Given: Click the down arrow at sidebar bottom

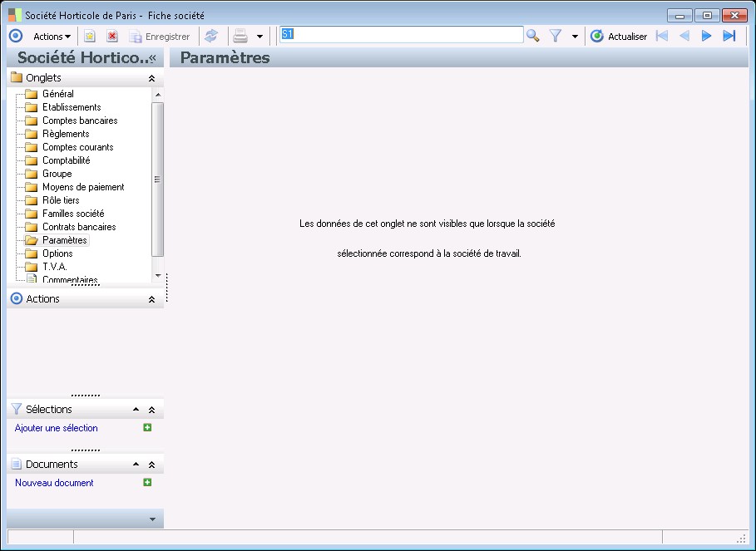Looking at the screenshot, I should [152, 519].
